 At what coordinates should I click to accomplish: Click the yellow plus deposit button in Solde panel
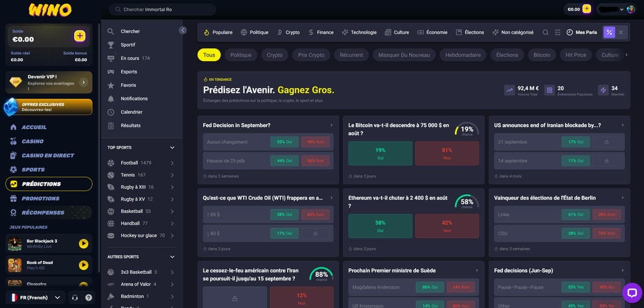79,36
